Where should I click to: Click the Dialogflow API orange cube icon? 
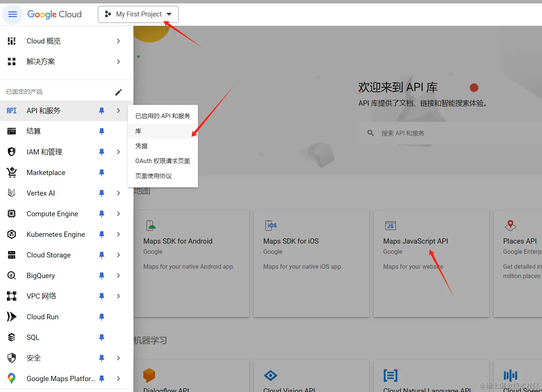(149, 375)
